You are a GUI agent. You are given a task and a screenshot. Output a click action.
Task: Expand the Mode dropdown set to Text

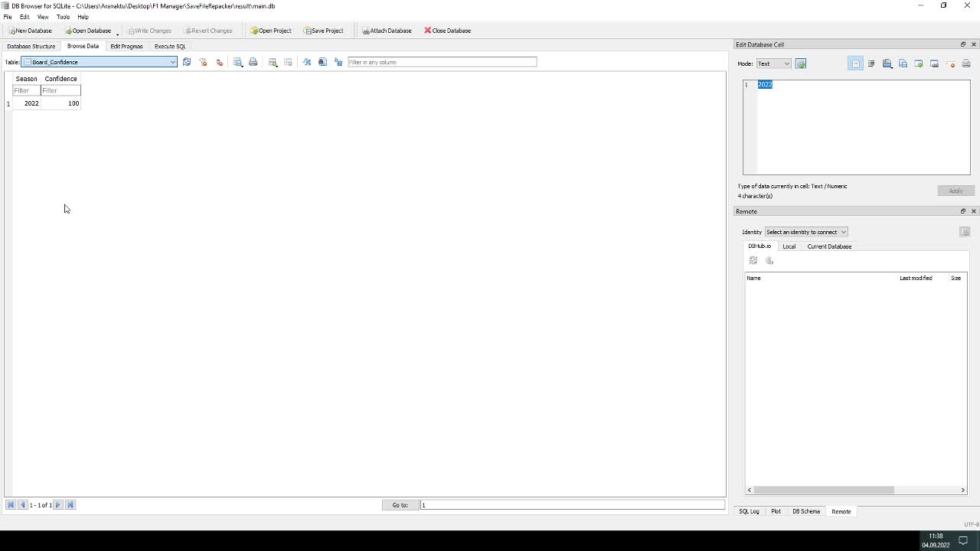click(773, 64)
